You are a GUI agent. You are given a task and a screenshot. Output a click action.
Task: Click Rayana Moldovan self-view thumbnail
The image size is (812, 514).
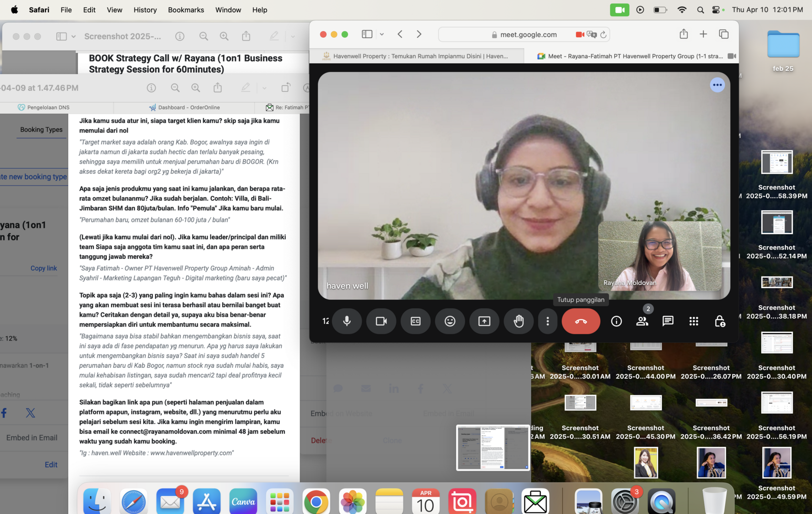tap(660, 256)
